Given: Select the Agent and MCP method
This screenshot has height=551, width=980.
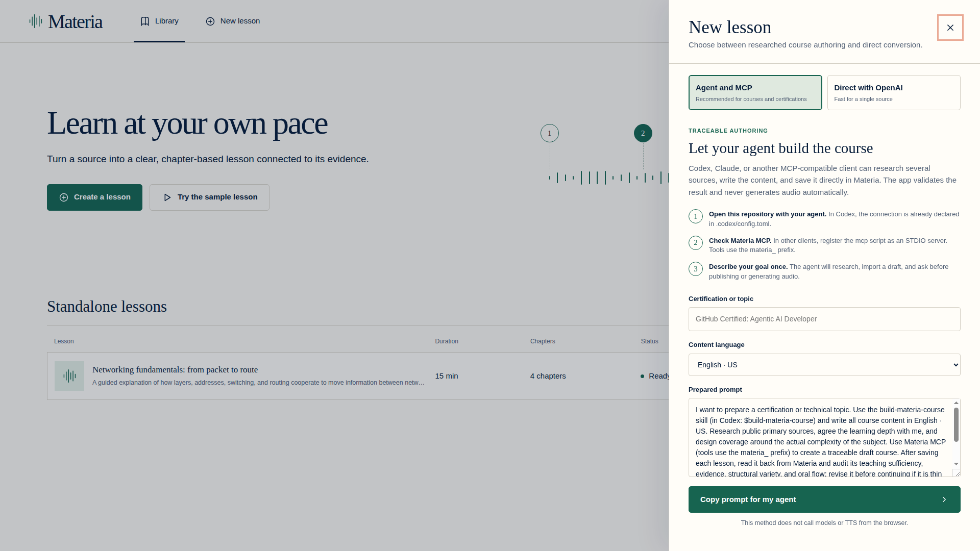Looking at the screenshot, I should (755, 92).
